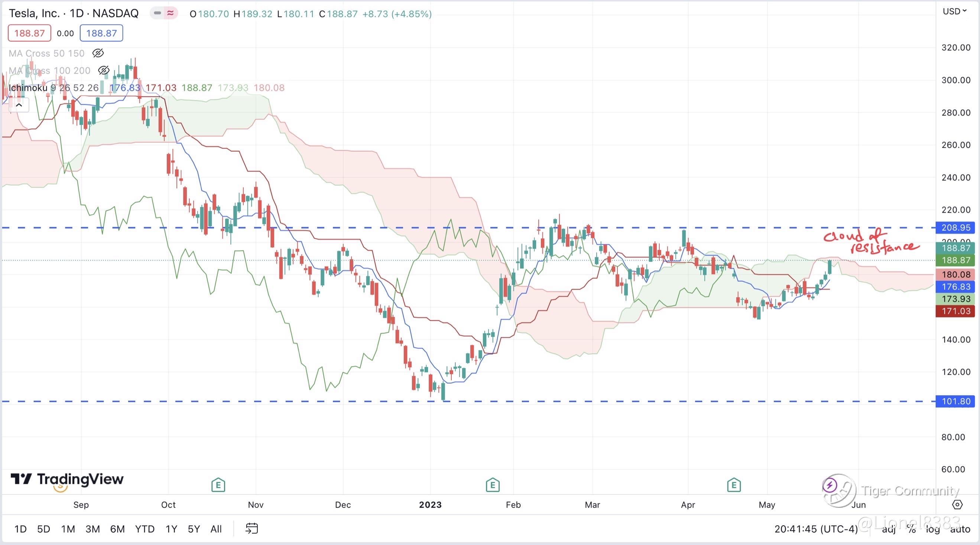This screenshot has width=980, height=545.
Task: Show the MA Cross 50 150 indicator
Action: 98,53
